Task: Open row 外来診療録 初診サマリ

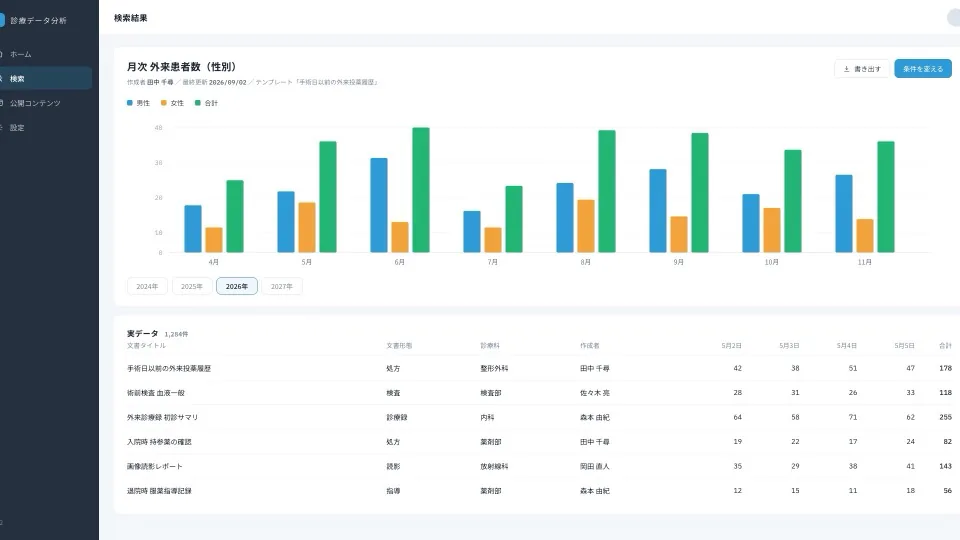Action: click(539, 417)
